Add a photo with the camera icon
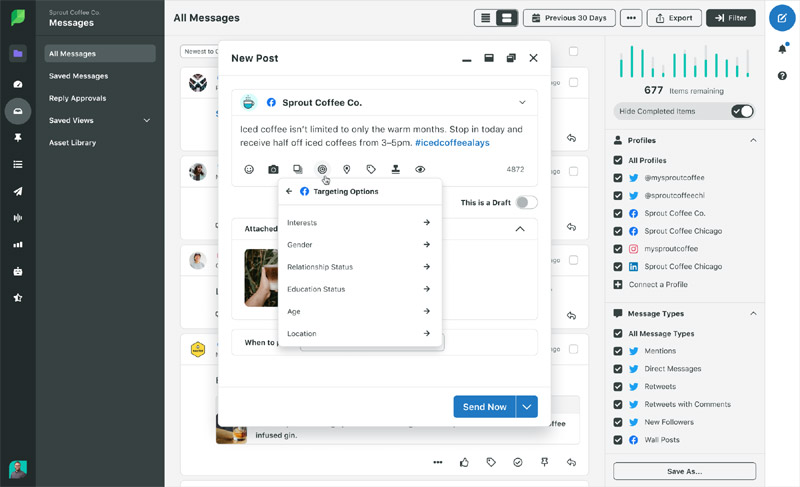The image size is (800, 487). 273,169
